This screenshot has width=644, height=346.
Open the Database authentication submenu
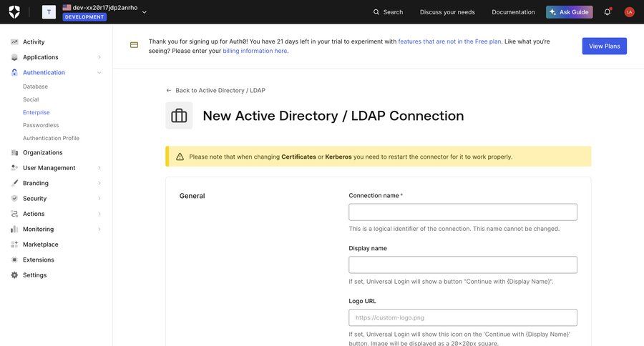pyautogui.click(x=35, y=86)
